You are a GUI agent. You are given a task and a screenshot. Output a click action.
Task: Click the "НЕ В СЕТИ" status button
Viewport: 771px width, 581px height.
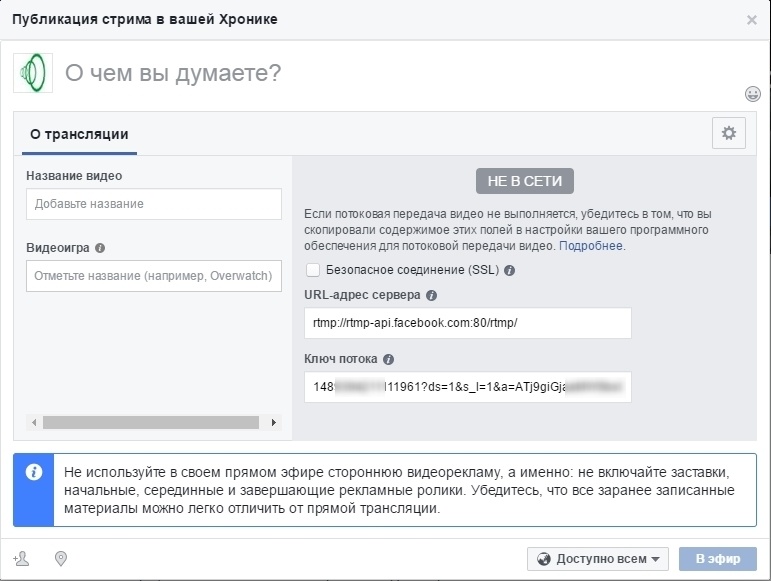click(524, 181)
